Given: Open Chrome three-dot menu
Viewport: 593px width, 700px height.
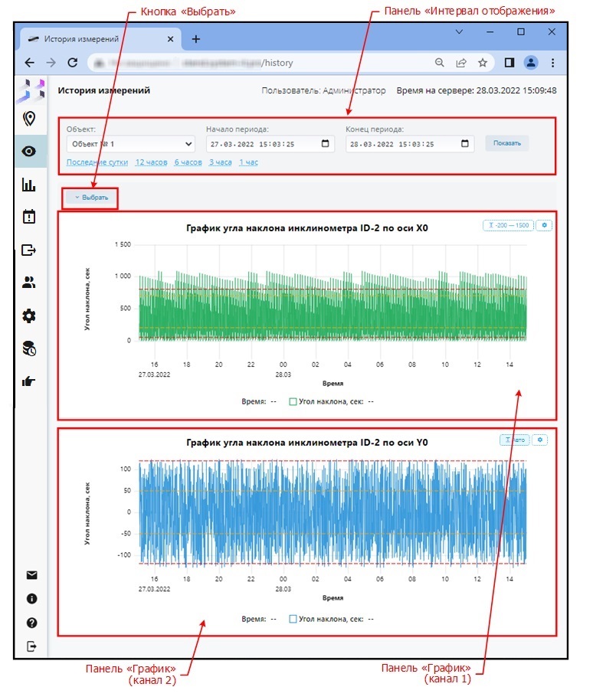Looking at the screenshot, I should click(x=552, y=63).
